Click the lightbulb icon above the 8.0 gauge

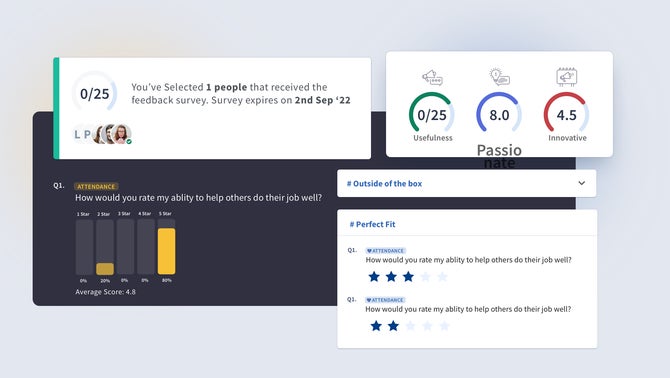tap(499, 76)
